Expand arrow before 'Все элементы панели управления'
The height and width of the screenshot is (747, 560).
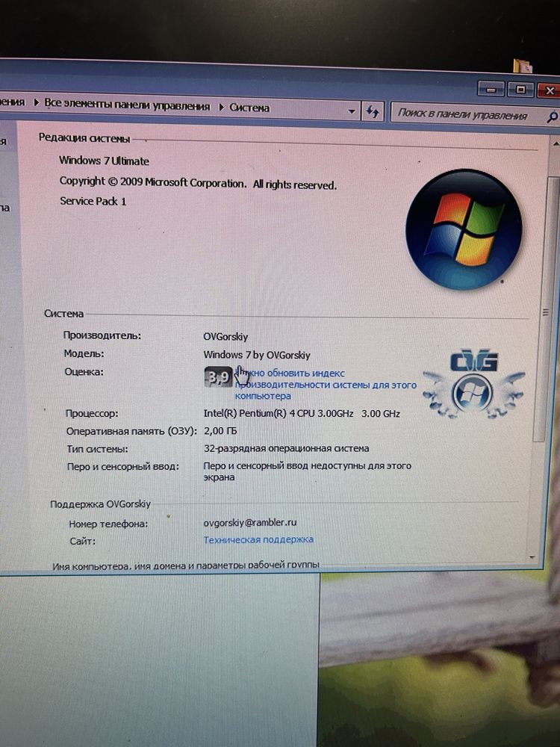tap(36, 102)
